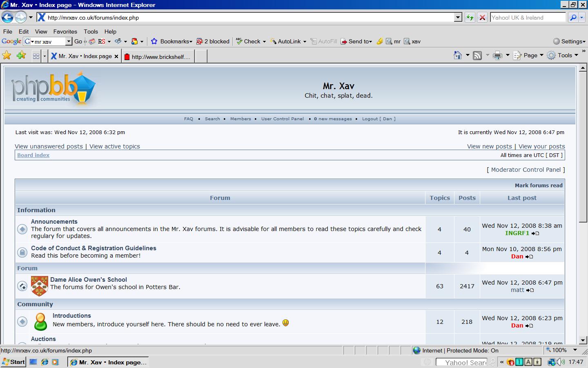Open the Page dropdown menu in command bar

point(528,56)
